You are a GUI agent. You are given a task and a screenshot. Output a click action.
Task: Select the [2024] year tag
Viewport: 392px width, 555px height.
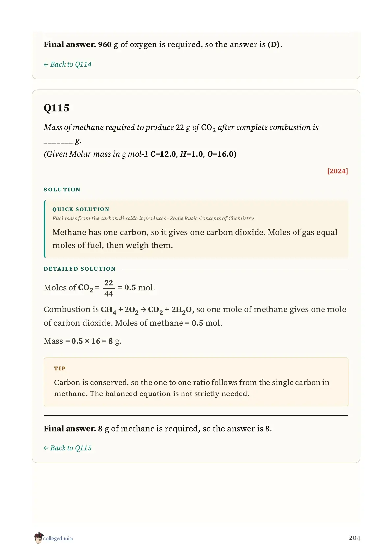click(x=337, y=171)
